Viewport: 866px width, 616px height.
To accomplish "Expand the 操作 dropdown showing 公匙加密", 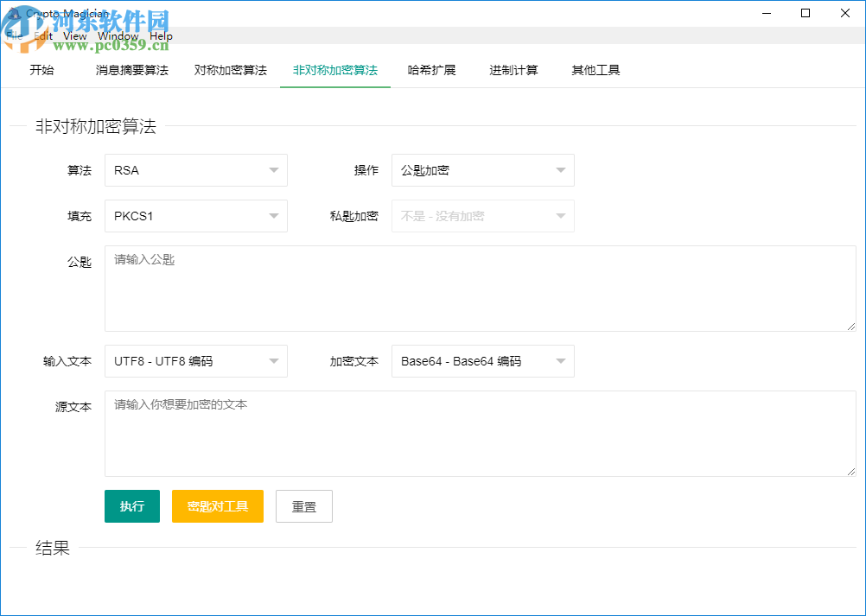I will 482,170.
